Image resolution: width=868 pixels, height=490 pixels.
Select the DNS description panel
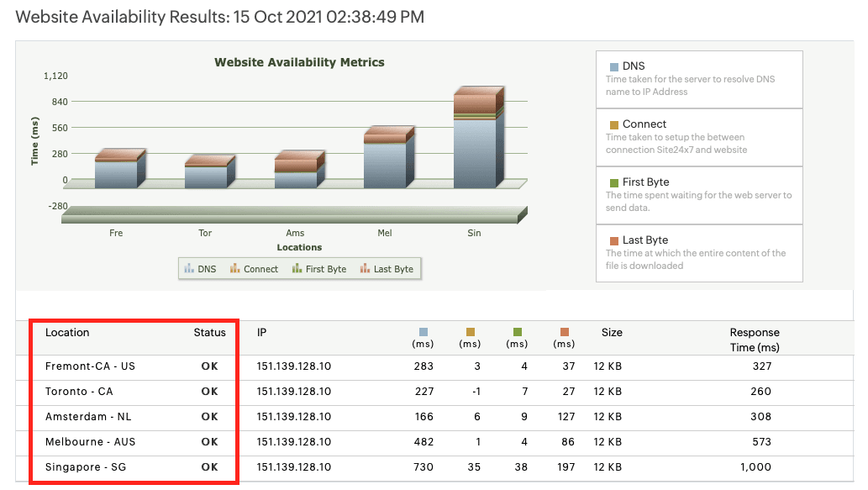coord(699,79)
